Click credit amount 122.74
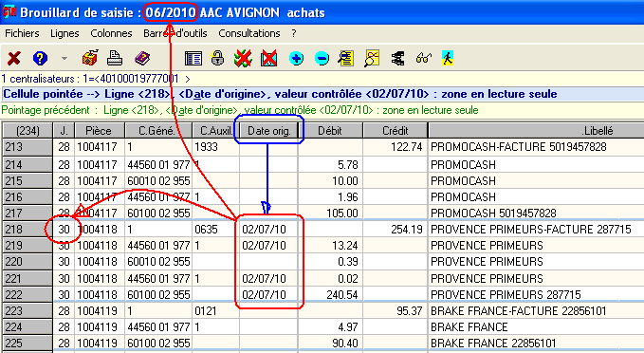 tap(406, 147)
